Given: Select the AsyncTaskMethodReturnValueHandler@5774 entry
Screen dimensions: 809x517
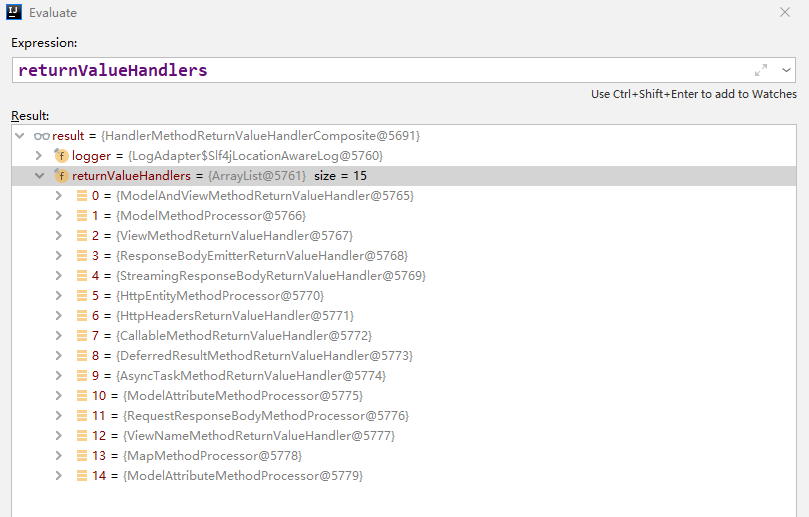Looking at the screenshot, I should (251, 376).
